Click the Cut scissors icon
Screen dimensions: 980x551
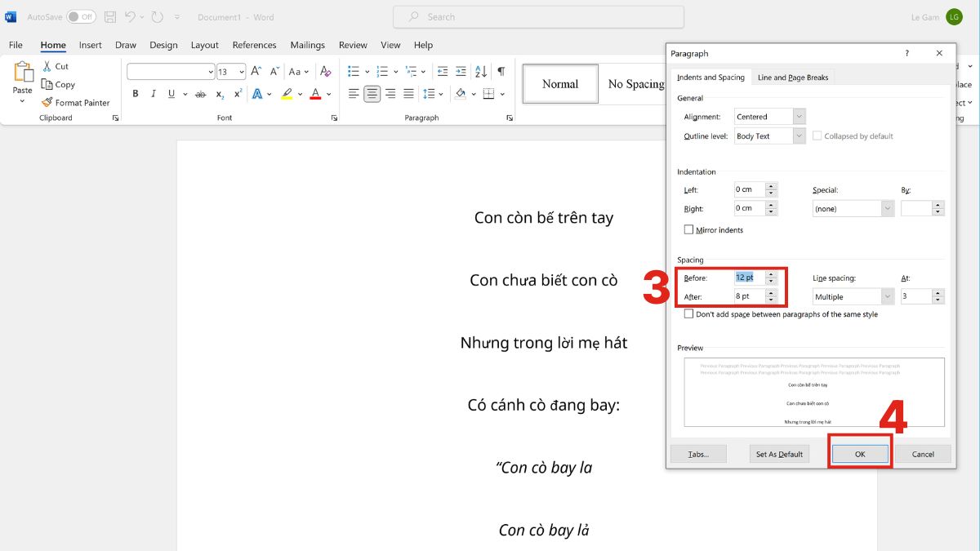47,66
